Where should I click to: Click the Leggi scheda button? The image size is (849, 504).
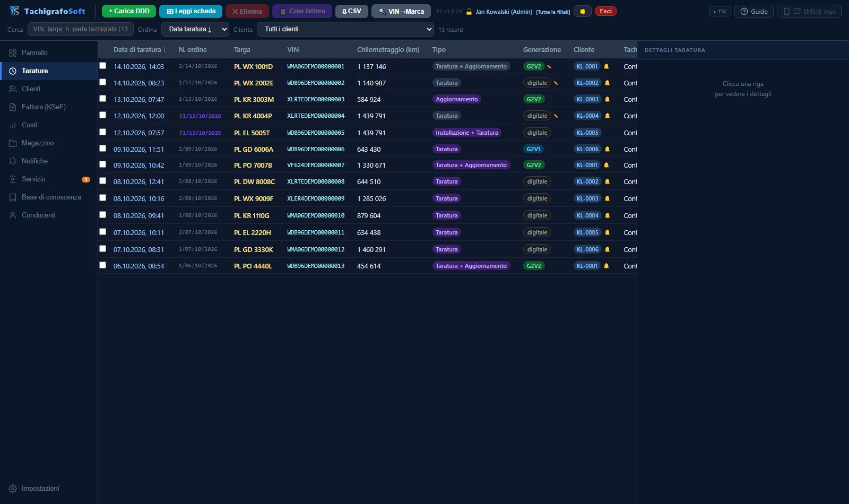coord(191,11)
